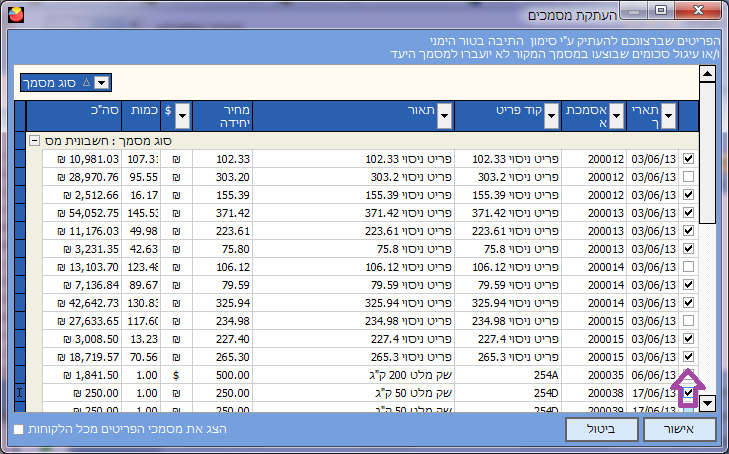The width and height of the screenshot is (729, 454).
Task: Click the scrollbar down arrow
Action: pos(707,403)
